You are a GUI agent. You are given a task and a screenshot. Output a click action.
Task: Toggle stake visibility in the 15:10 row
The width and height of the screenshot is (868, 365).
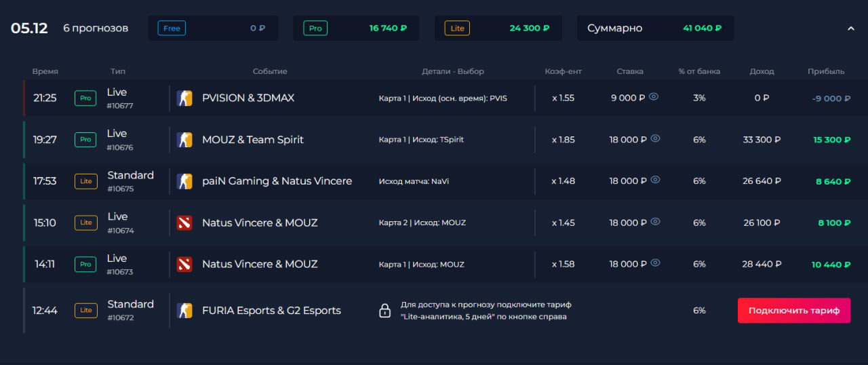click(x=654, y=221)
